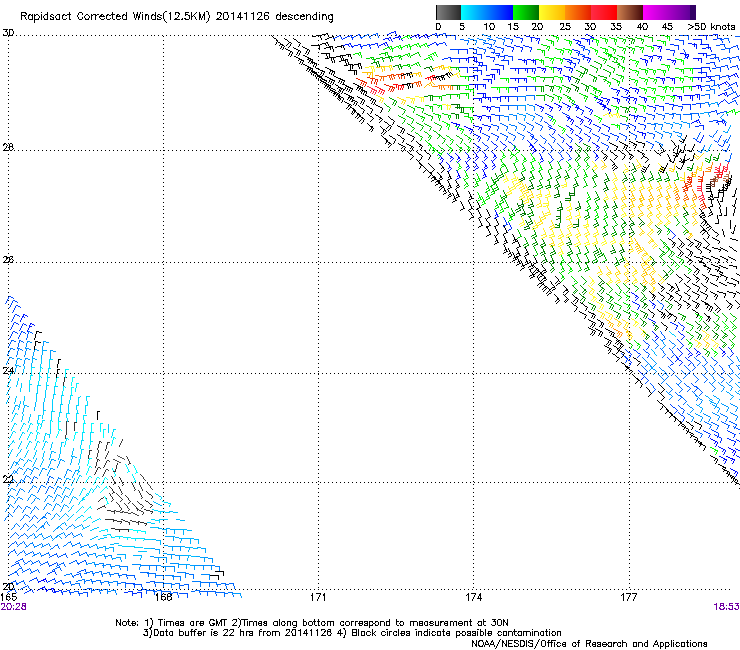740x650 pixels.
Task: Click the latitude '28' axis label
Action: pos(8,147)
